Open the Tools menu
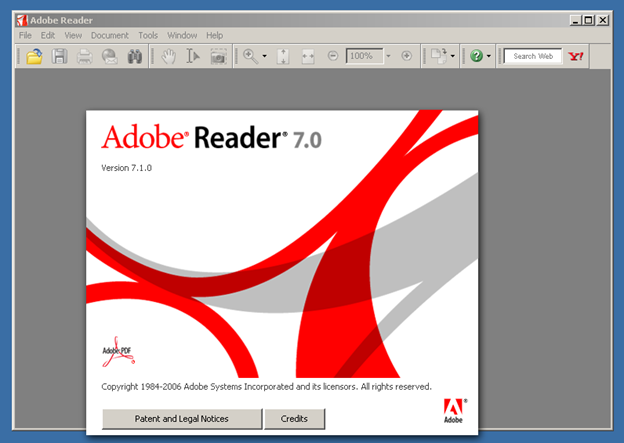This screenshot has height=443, width=624. click(x=148, y=35)
